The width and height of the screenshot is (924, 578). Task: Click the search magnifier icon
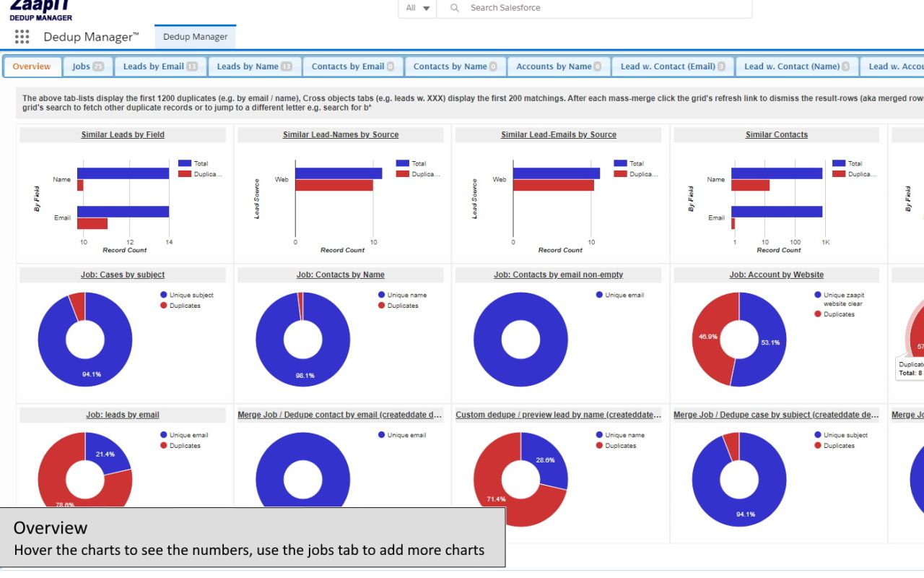click(x=454, y=8)
